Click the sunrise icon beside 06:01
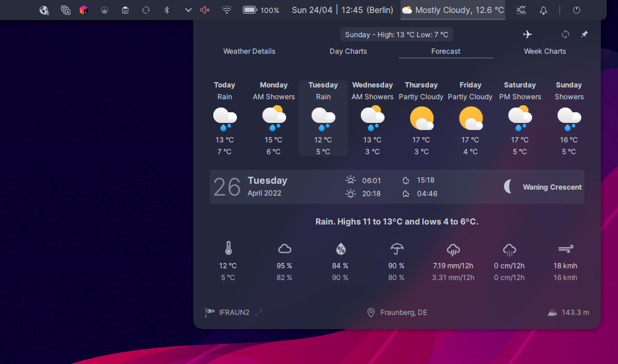The image size is (618, 364). click(350, 180)
